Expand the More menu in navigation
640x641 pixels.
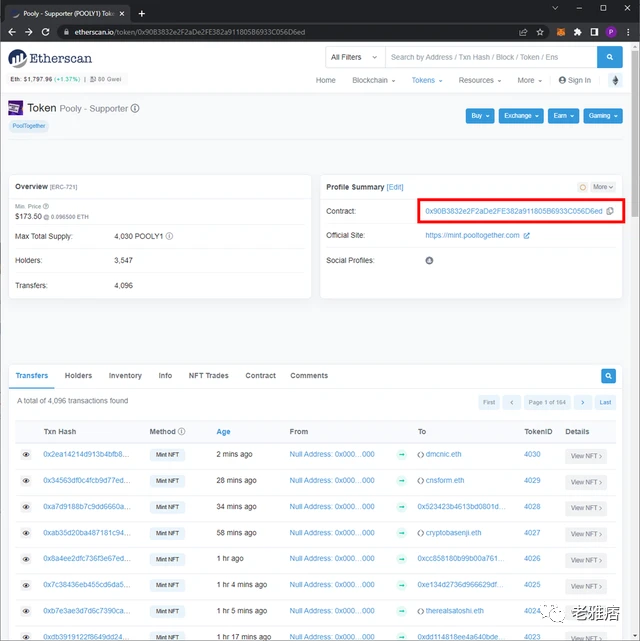(530, 80)
